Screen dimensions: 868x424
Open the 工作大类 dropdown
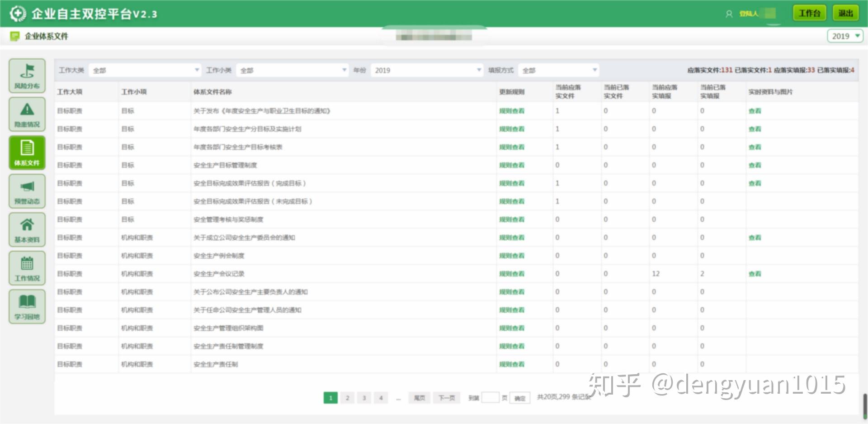[145, 70]
